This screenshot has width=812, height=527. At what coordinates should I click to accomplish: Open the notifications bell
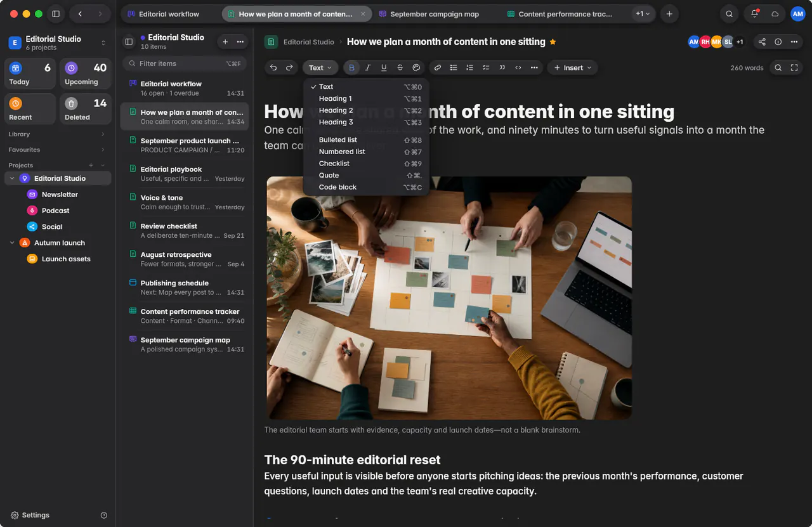(754, 14)
